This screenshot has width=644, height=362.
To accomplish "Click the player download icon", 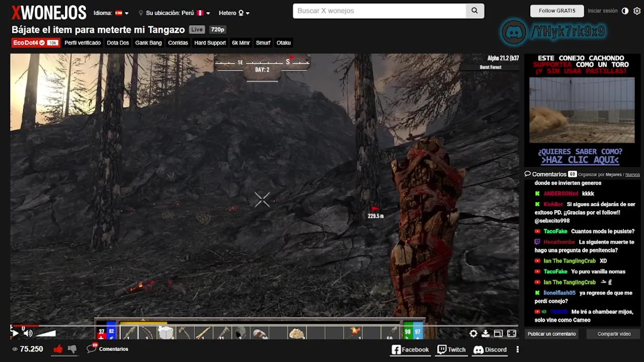I will click(486, 333).
